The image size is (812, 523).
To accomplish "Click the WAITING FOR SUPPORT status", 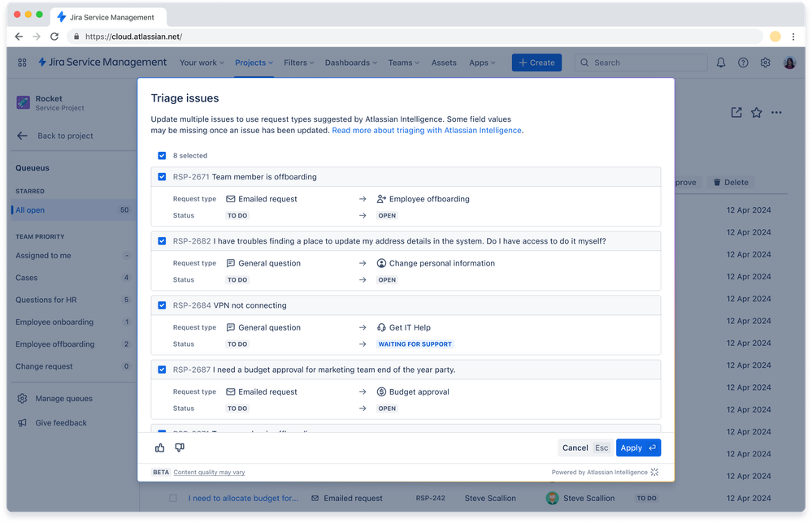I will click(415, 344).
